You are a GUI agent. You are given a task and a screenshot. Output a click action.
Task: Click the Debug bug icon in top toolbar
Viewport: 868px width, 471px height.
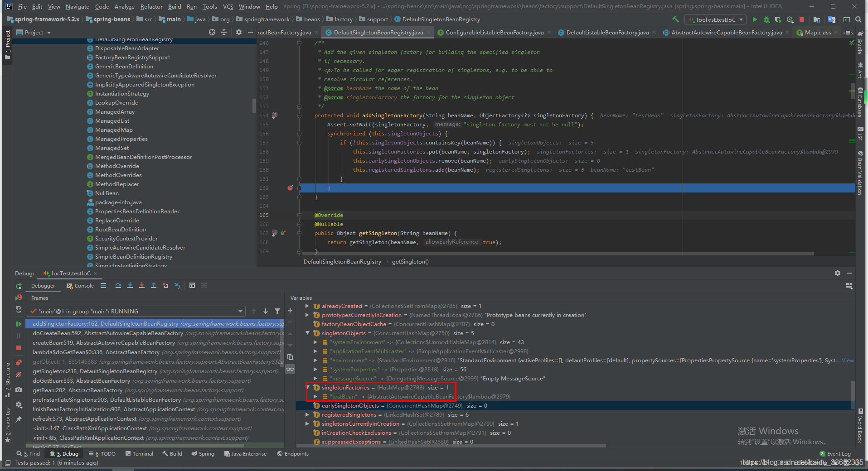tap(766, 19)
